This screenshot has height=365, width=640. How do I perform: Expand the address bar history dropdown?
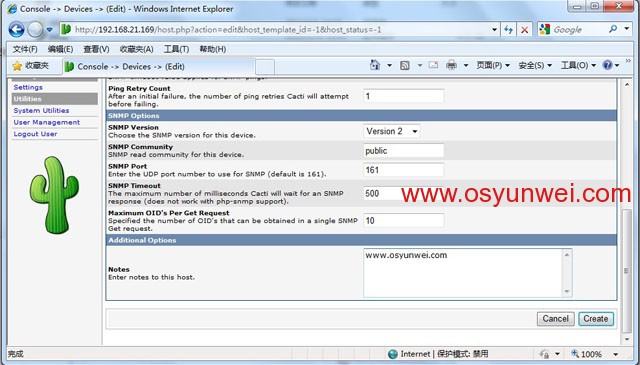494,29
